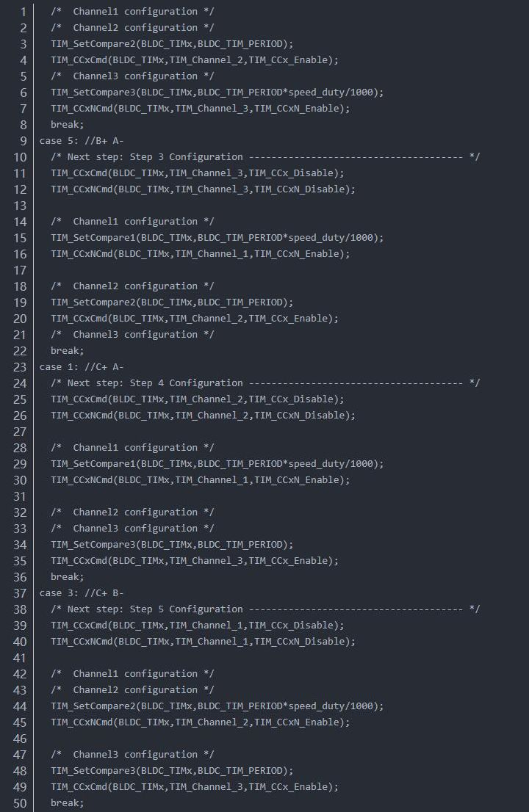Click the "Next step: Step 5 Configuration" comment
The height and width of the screenshot is (812, 529).
154,609
